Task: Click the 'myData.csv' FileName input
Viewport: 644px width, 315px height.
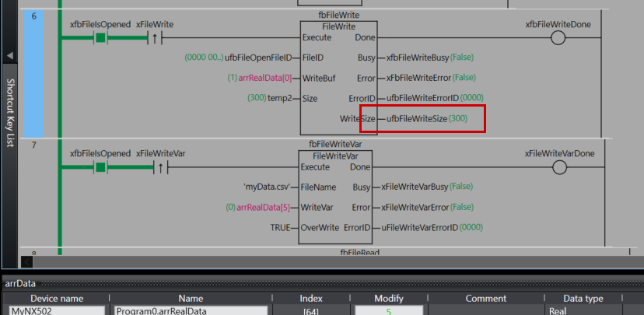Action: [265, 187]
